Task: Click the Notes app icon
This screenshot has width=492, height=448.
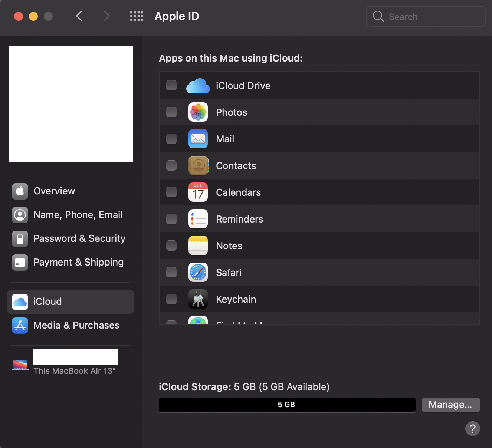Action: [x=198, y=246]
